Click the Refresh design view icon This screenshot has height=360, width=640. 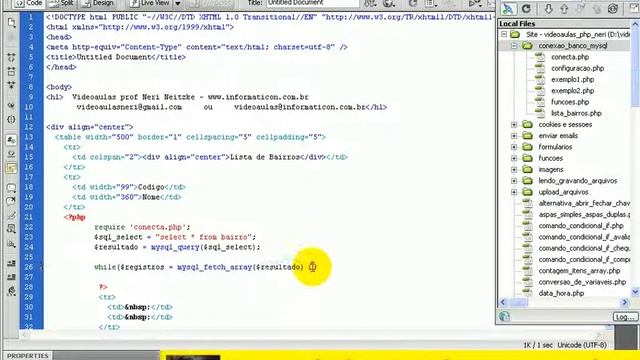(x=413, y=3)
